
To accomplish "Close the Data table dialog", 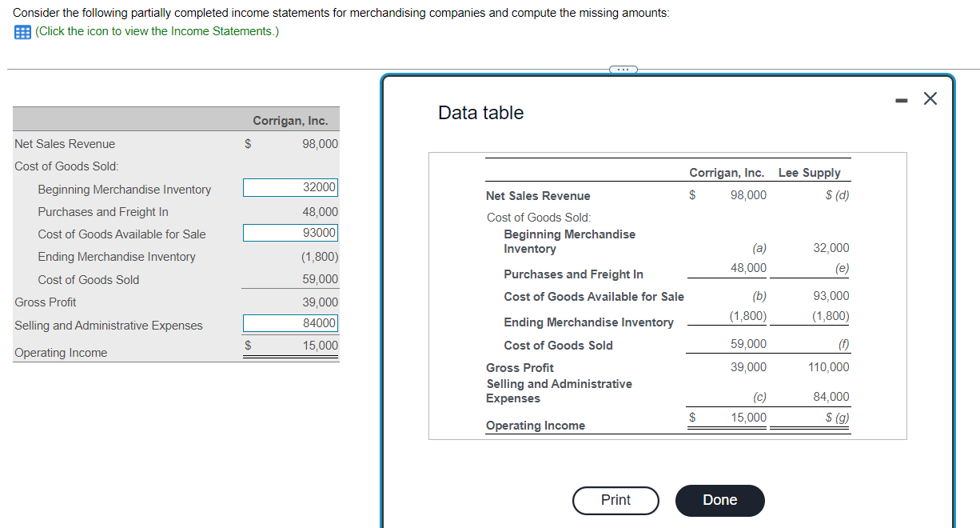I will click(930, 98).
